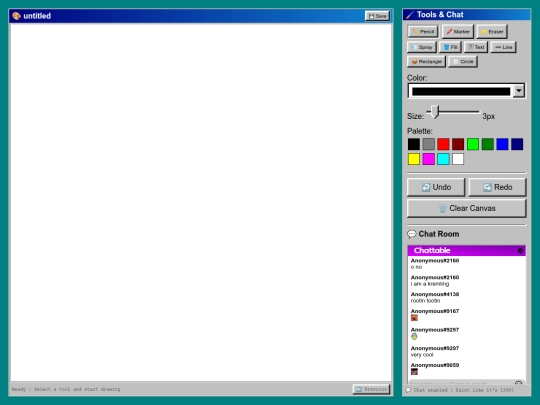Select the Eraser tool
The image size is (540, 405).
click(x=492, y=32)
